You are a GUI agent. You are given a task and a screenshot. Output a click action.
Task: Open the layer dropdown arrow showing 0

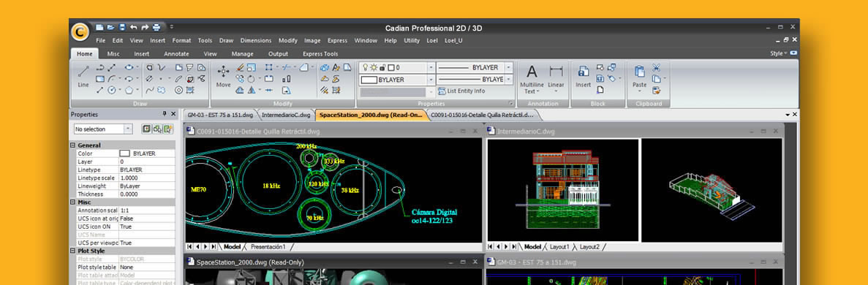click(x=431, y=67)
